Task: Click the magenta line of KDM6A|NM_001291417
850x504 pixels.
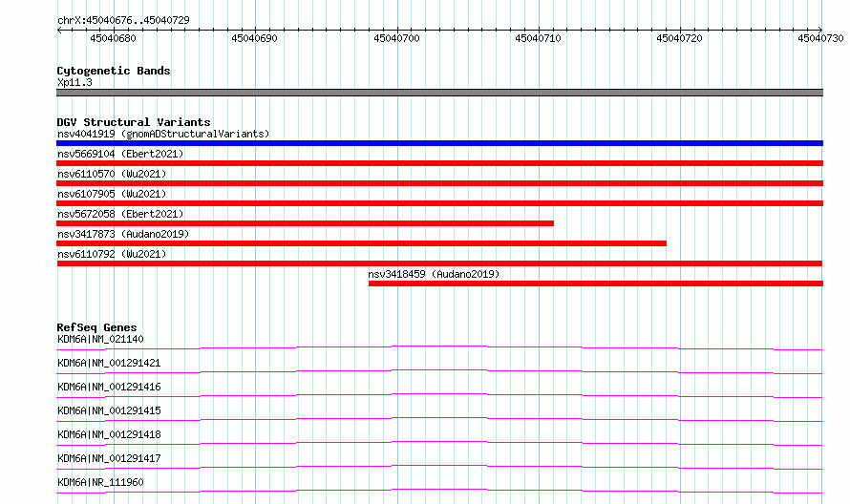Action: tap(439, 467)
